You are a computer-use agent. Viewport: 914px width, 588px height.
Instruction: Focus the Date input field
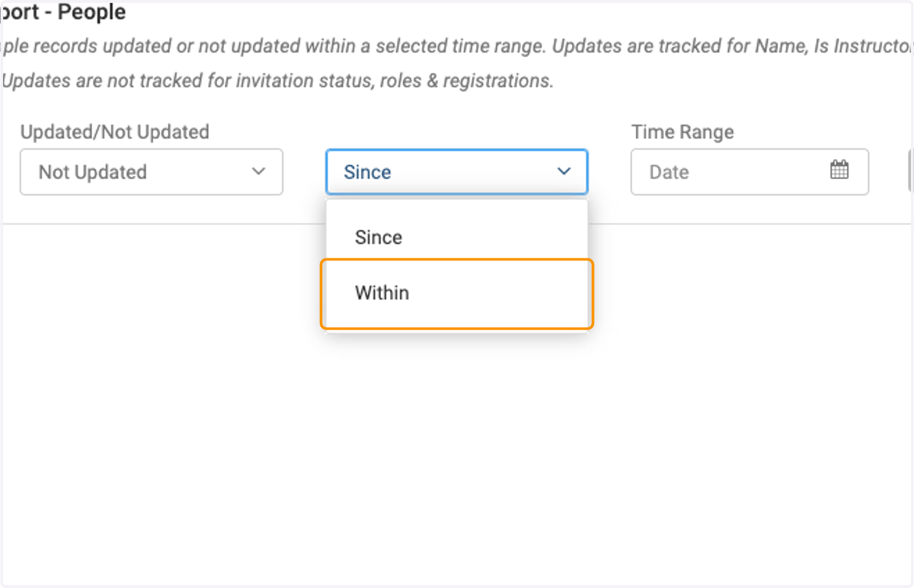click(749, 171)
